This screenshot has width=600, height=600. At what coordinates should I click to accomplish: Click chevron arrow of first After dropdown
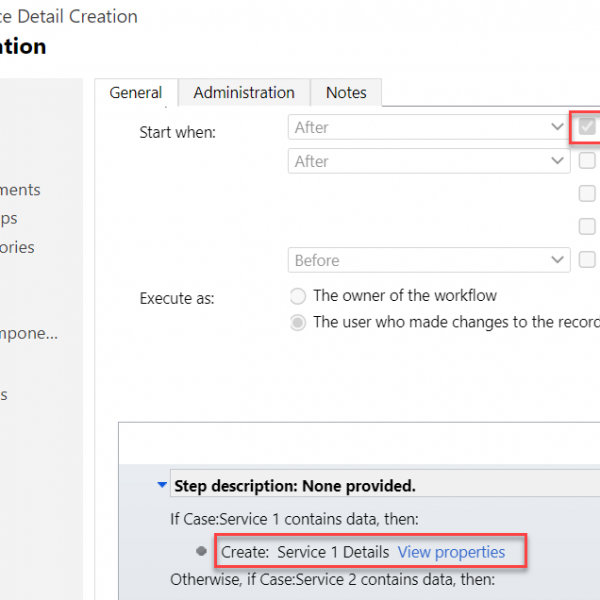557,127
